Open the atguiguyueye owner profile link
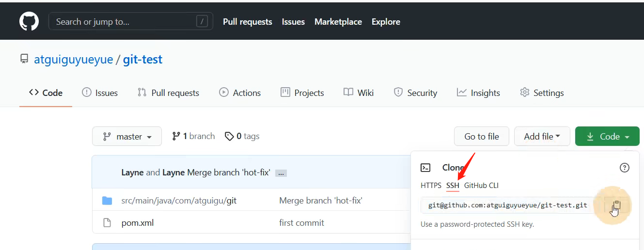Screen dimensions: 644x250 click(73, 60)
